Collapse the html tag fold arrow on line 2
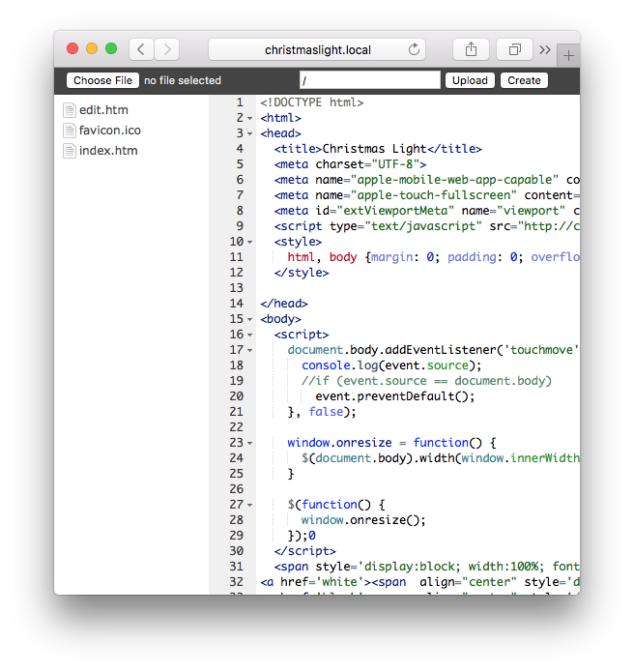 pyautogui.click(x=250, y=118)
